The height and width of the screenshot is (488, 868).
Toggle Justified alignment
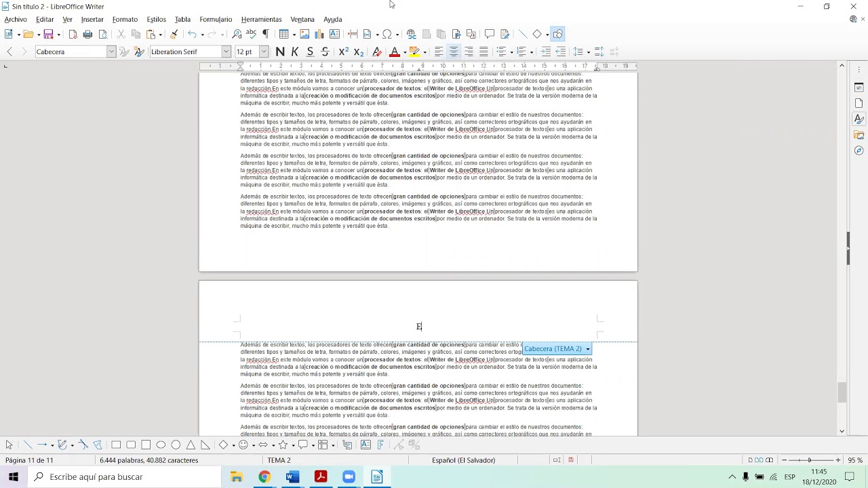[484, 52]
